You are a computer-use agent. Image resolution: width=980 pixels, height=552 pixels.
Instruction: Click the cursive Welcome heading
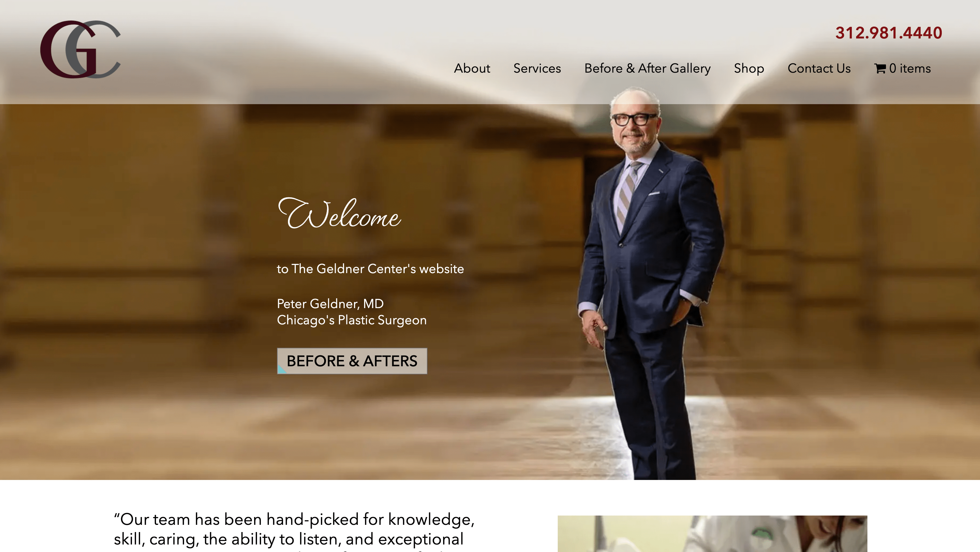(339, 214)
